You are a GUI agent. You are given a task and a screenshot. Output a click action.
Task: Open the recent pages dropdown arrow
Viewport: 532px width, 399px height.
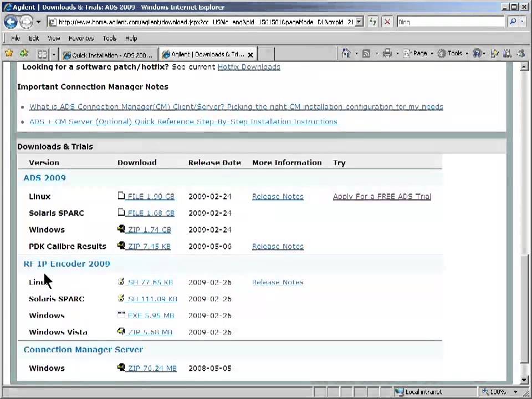(x=38, y=22)
